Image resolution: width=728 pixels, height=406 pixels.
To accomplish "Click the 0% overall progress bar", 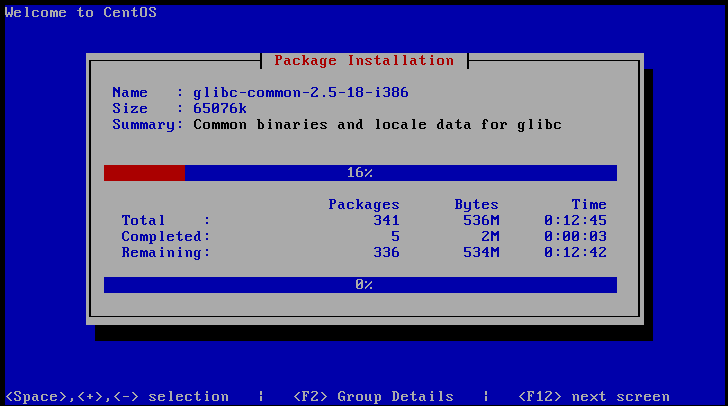I will click(x=360, y=285).
